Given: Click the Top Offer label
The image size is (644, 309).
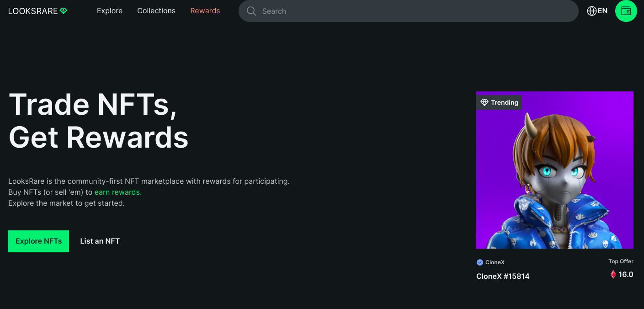Looking at the screenshot, I should pyautogui.click(x=621, y=261).
